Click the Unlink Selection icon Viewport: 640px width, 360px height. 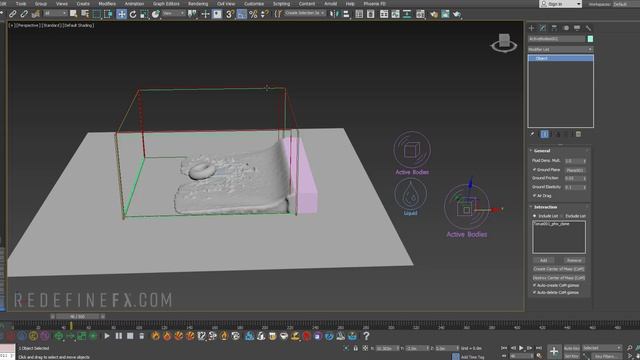click(24, 14)
